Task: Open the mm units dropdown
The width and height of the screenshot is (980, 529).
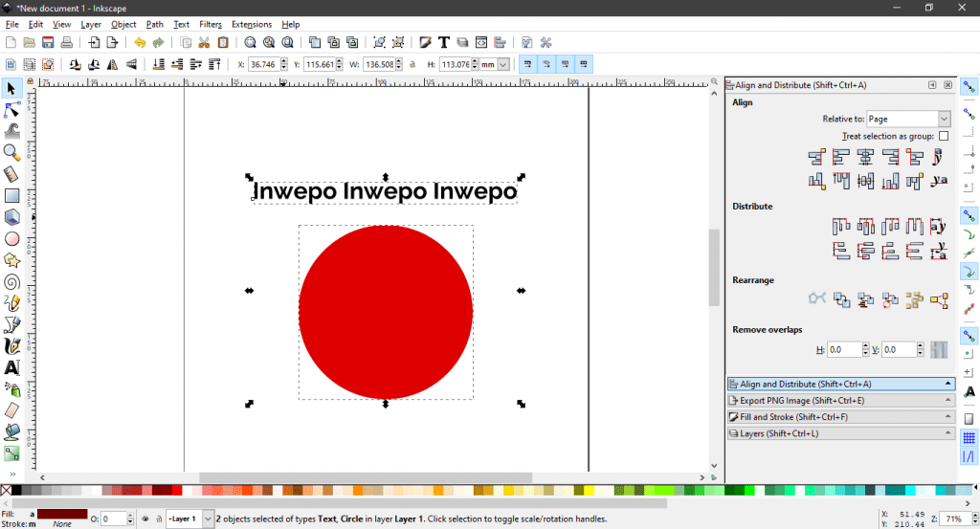Action: click(495, 65)
